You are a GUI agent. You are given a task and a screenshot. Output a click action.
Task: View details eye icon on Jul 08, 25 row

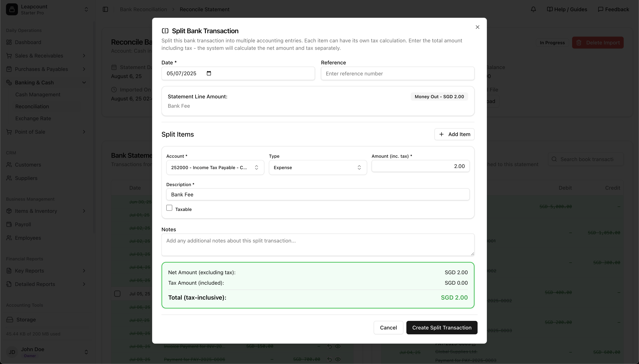tap(338, 346)
